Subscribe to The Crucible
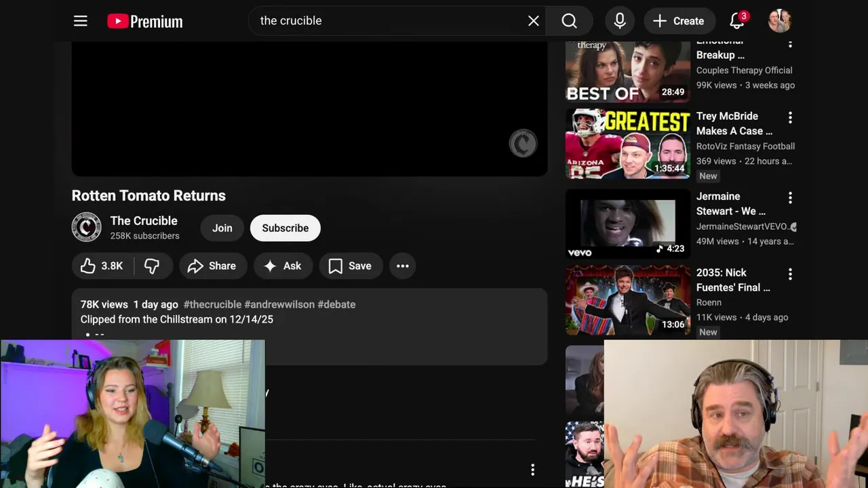868x488 pixels. point(285,228)
